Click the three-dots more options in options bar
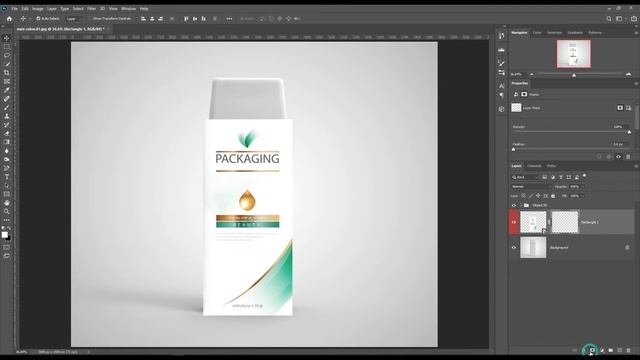Image resolution: width=640 pixels, height=360 pixels. point(229,19)
